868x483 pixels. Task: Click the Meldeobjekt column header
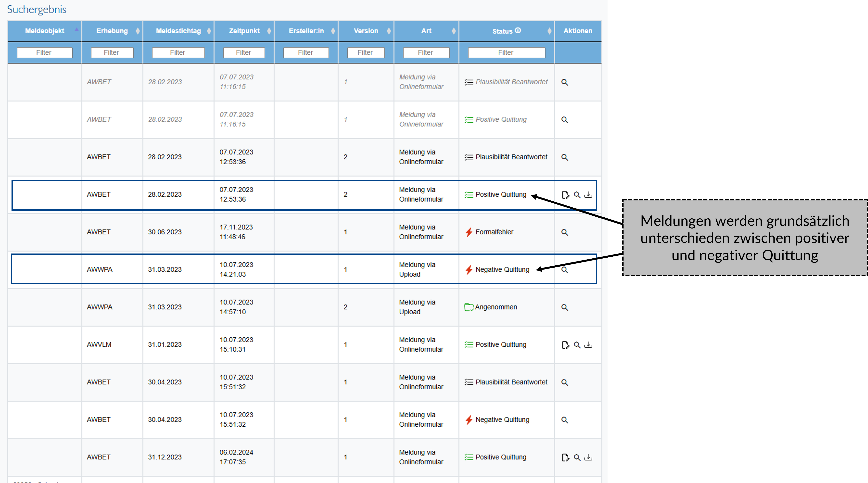pyautogui.click(x=44, y=31)
